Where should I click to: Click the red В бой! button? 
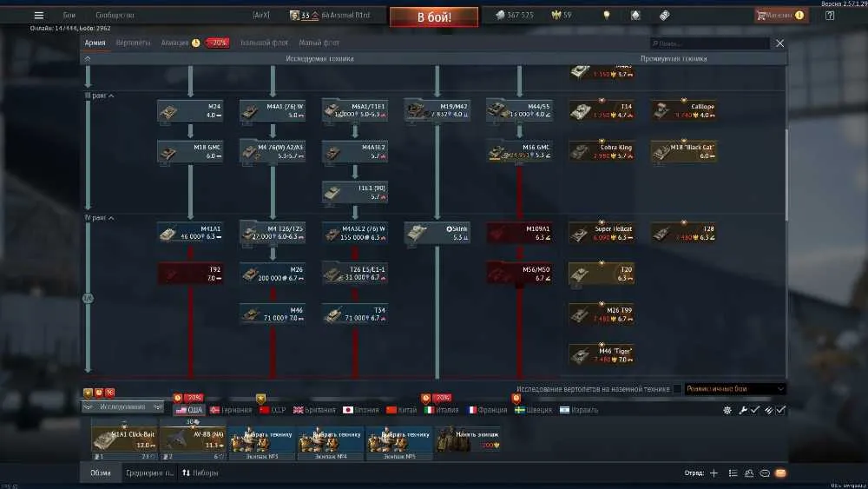[434, 17]
